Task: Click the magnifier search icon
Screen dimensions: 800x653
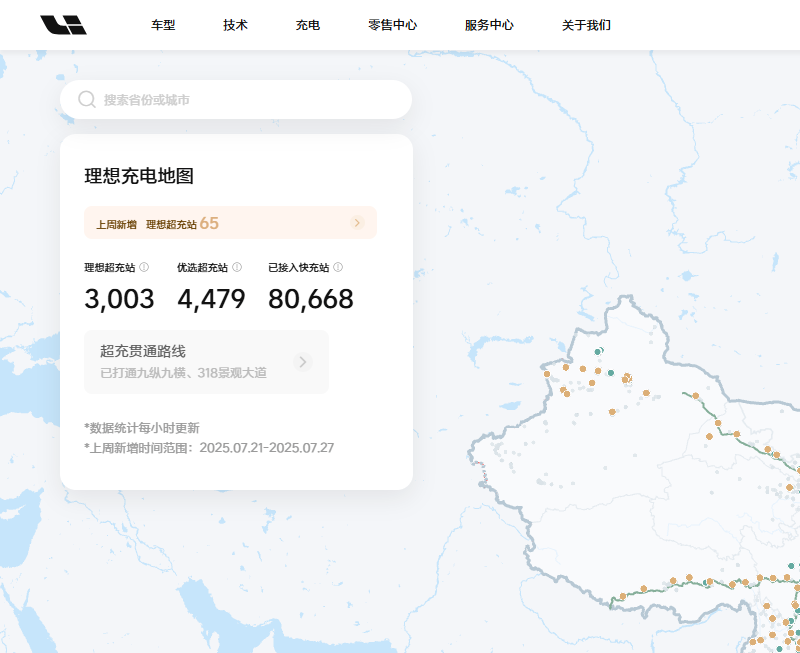Action: (87, 100)
